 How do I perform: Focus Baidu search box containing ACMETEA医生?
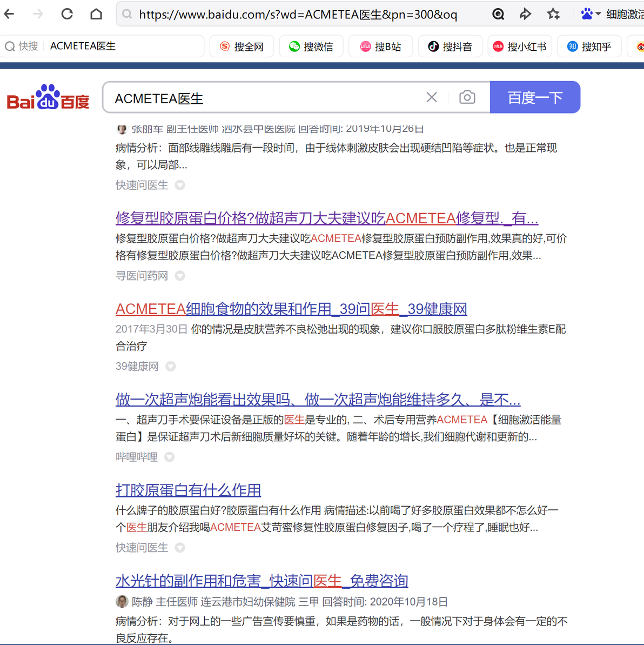tap(263, 98)
